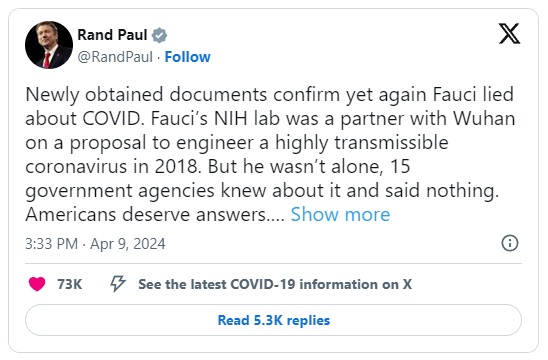The image size is (548, 360).
Task: Click the "coronavirus in 2018" tweet line
Action: click(218, 166)
